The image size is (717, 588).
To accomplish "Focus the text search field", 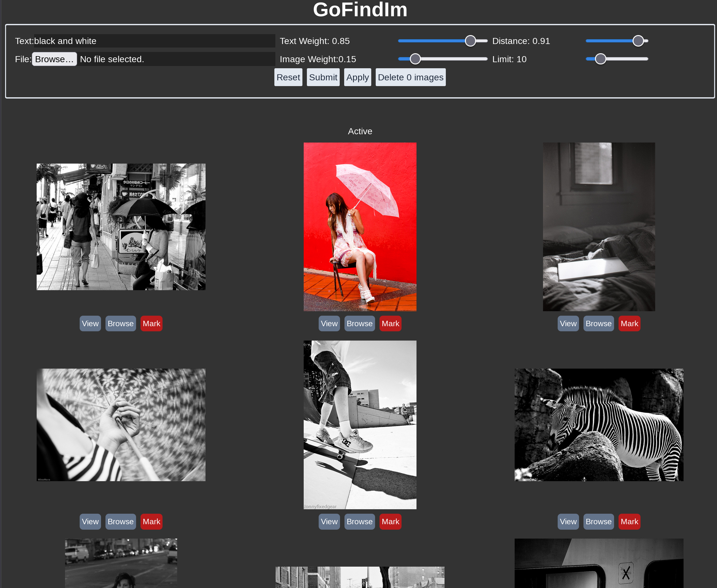I will tap(154, 41).
